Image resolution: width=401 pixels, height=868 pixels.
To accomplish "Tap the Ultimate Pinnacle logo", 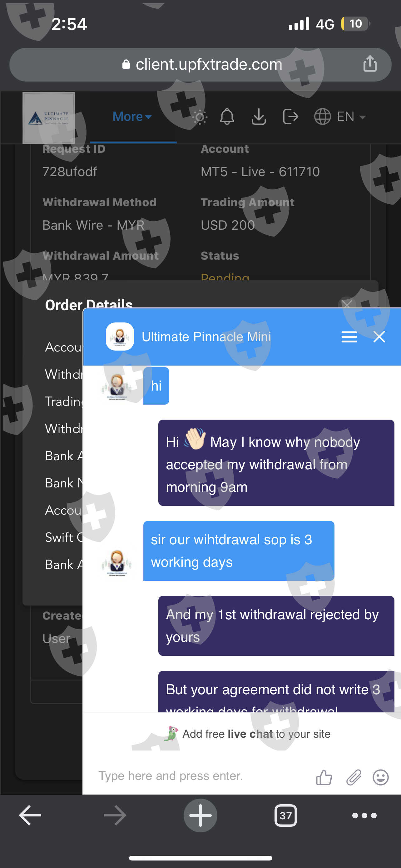I will [x=49, y=118].
